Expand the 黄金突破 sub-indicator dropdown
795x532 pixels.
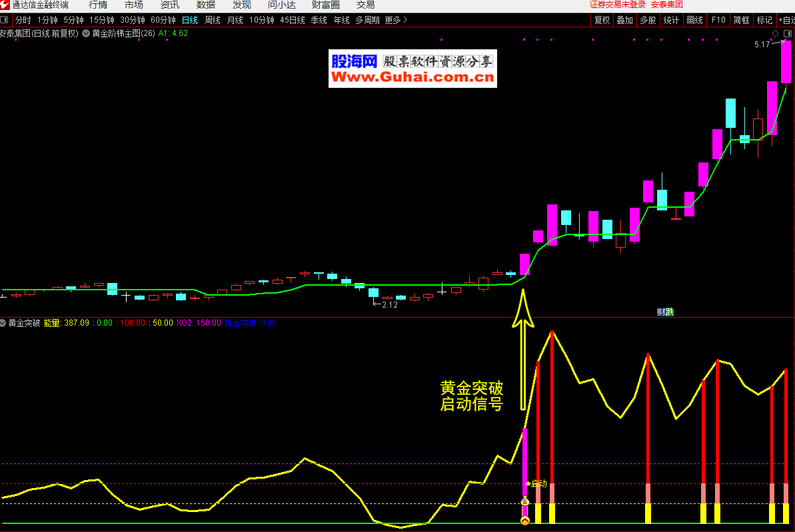3,323
